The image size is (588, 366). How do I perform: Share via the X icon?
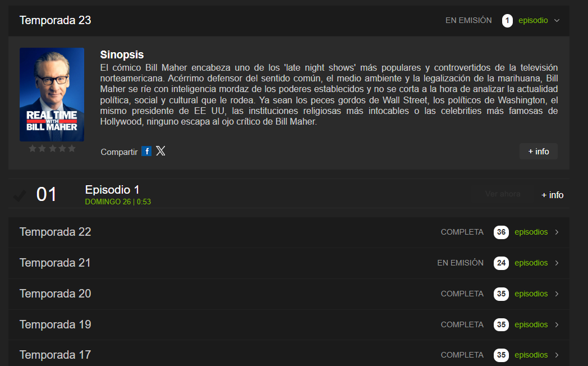coord(160,151)
